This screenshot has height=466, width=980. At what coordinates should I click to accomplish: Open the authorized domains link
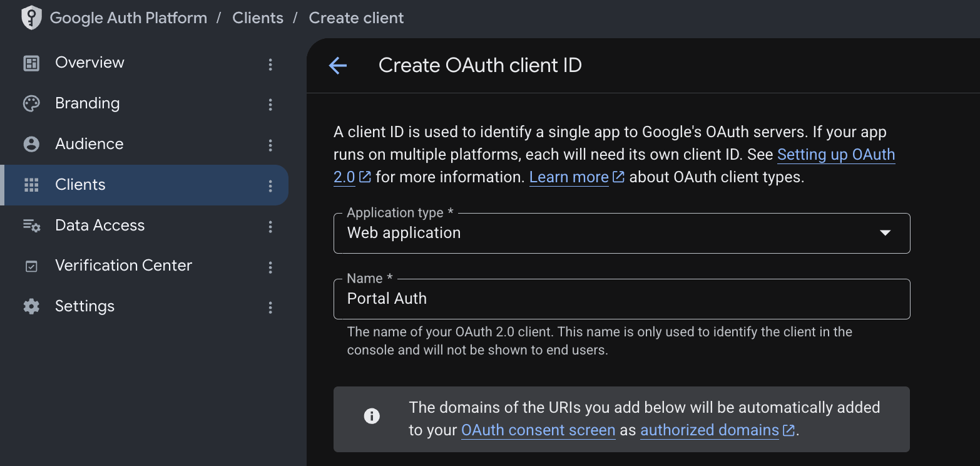(710, 430)
